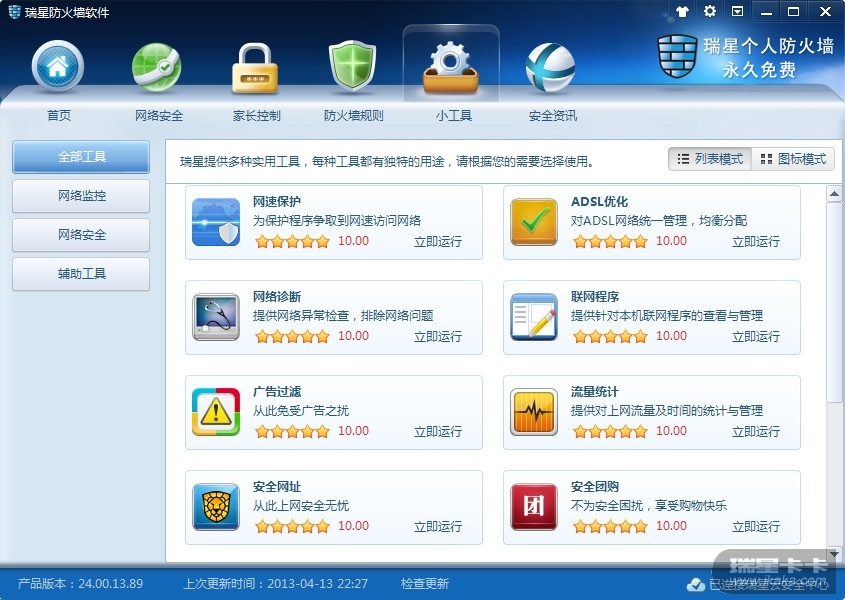Run 广告过滤 via 立即运行
This screenshot has height=600, width=845.
[438, 431]
